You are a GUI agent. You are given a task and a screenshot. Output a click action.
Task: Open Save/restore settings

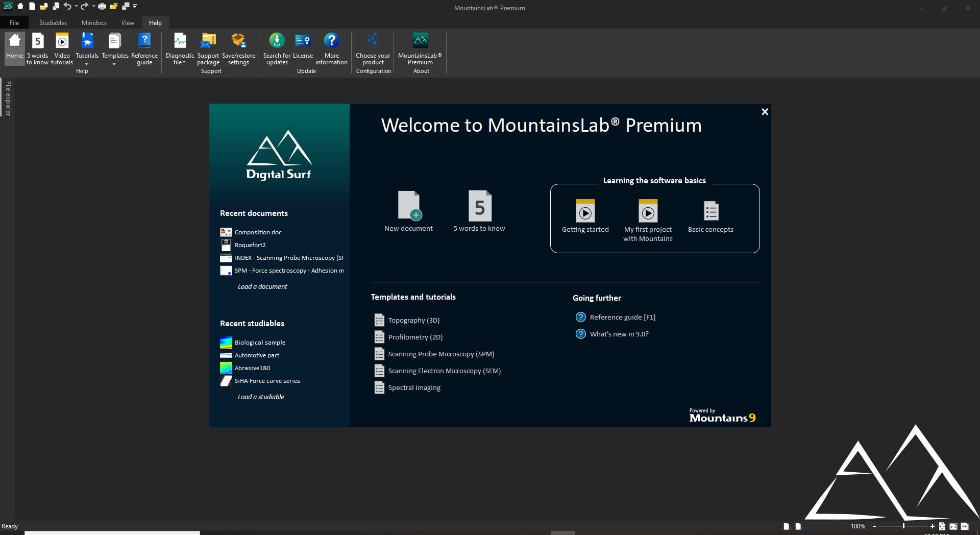tap(238, 47)
